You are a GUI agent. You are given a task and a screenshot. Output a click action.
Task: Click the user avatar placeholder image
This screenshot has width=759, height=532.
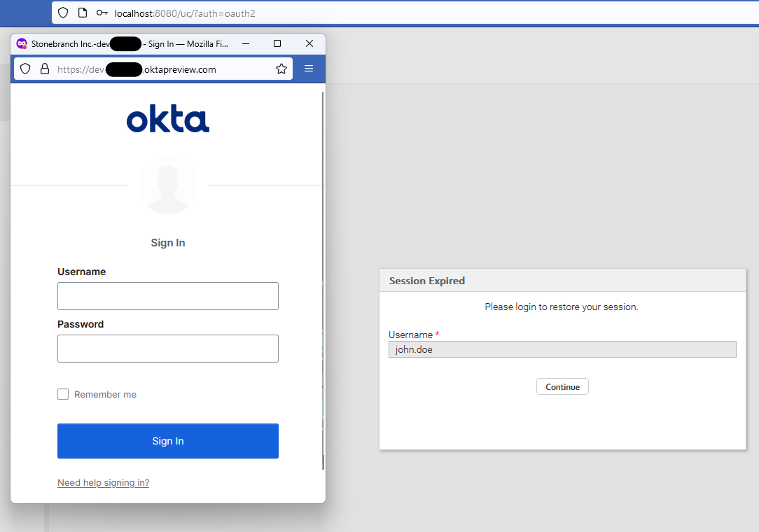tap(168, 185)
